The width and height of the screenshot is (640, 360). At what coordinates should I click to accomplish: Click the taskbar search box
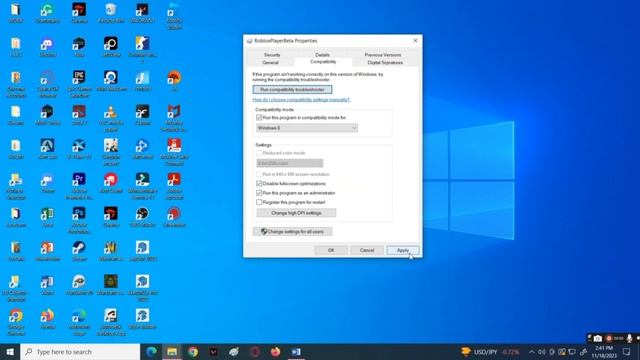[80, 352]
